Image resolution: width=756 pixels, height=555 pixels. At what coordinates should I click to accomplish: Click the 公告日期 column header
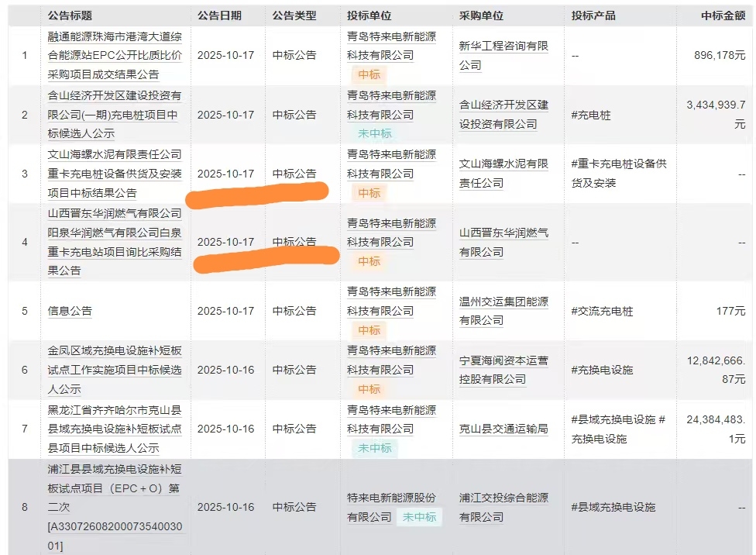pyautogui.click(x=219, y=16)
